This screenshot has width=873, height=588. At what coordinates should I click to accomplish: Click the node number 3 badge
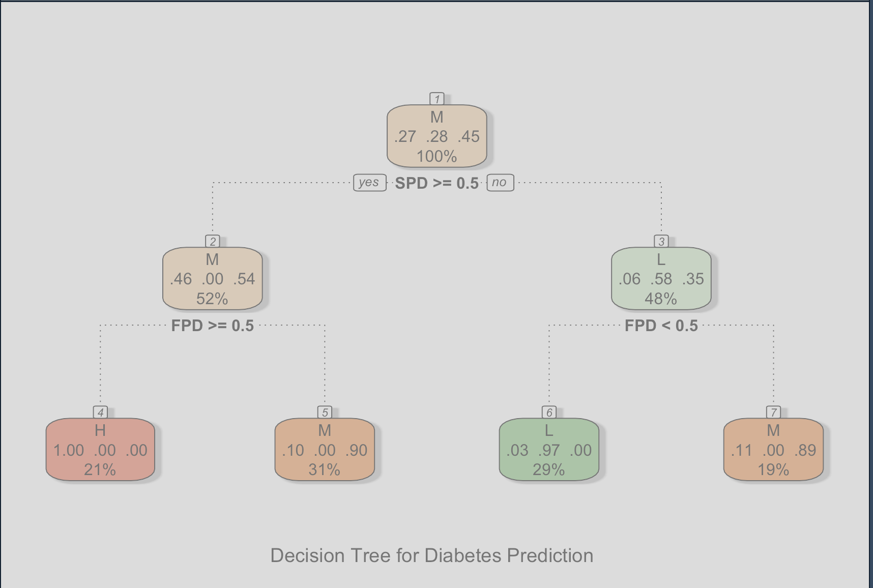coord(661,241)
